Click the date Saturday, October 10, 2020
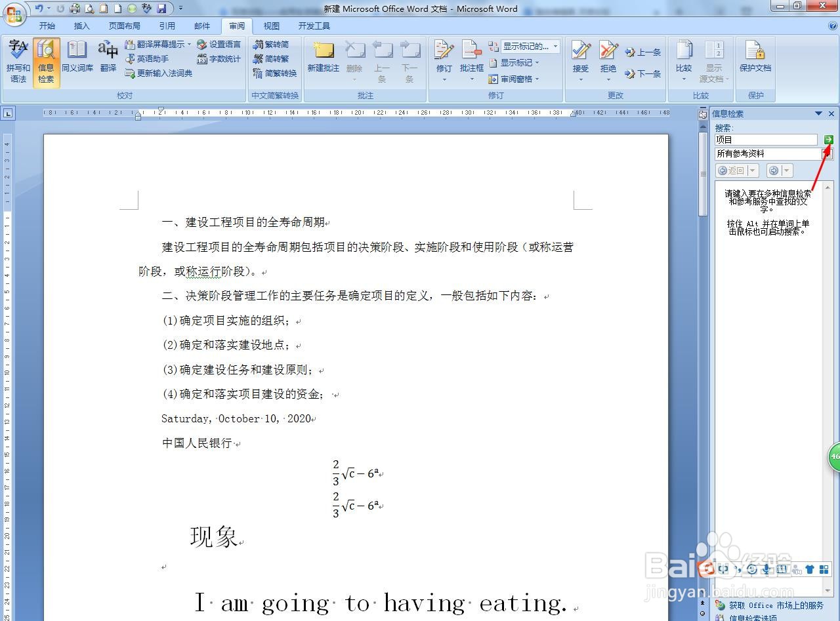This screenshot has height=621, width=840. coord(236,418)
